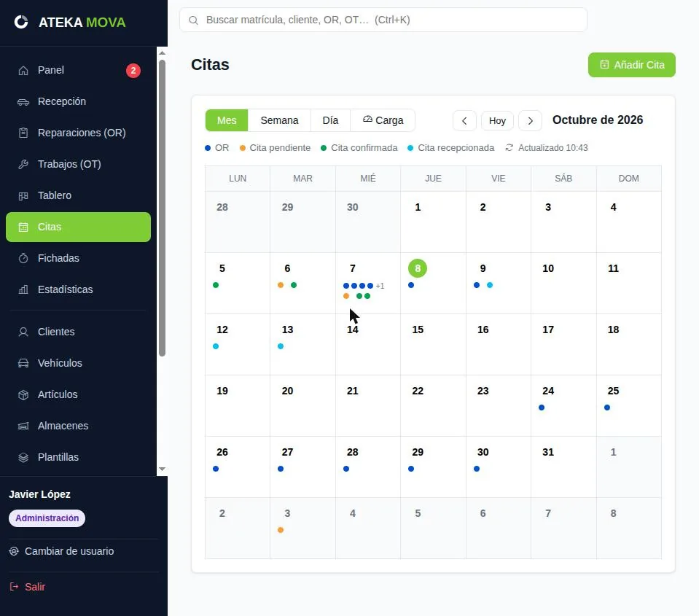This screenshot has width=699, height=616.
Task: Click the calendar icon in Añadir Cita
Action: pyautogui.click(x=604, y=65)
